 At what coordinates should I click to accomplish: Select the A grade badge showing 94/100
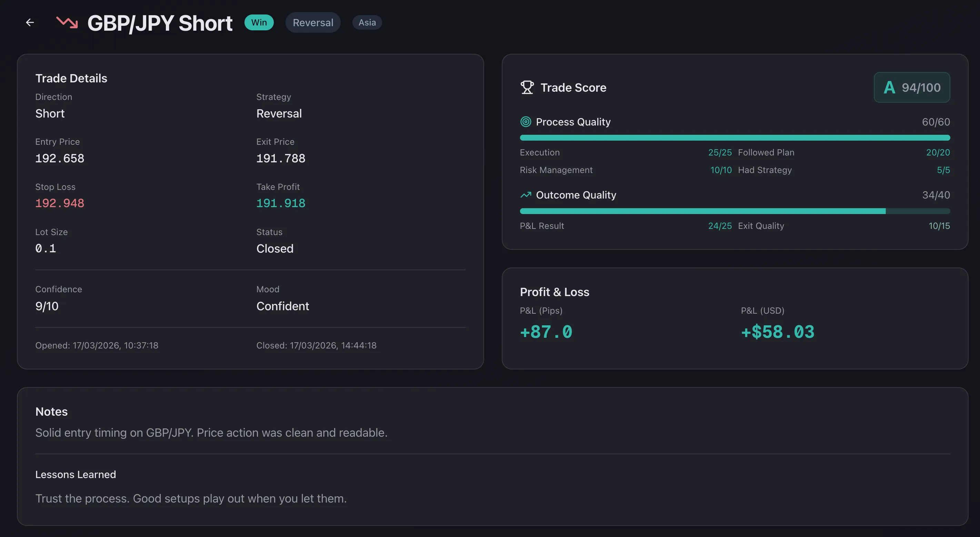pyautogui.click(x=911, y=87)
